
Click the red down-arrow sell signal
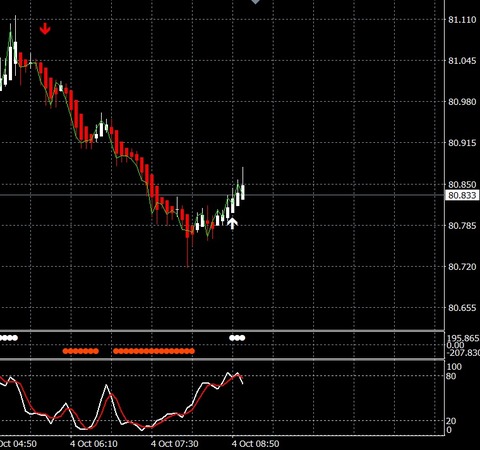[45, 29]
